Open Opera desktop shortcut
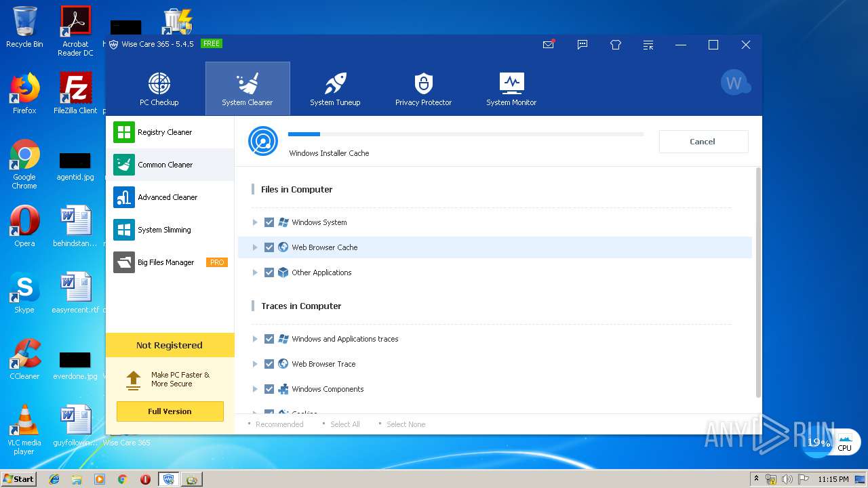Viewport: 868px width, 488px height. point(24,226)
